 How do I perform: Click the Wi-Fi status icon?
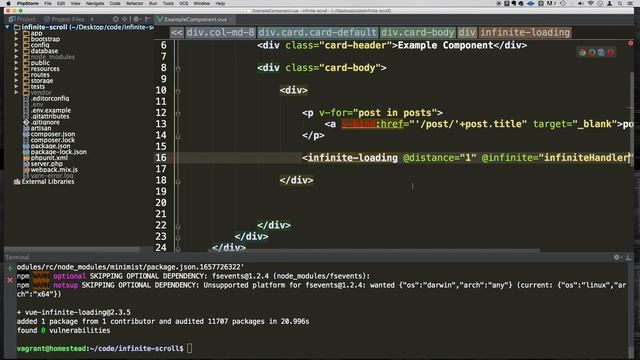[x=590, y=3]
